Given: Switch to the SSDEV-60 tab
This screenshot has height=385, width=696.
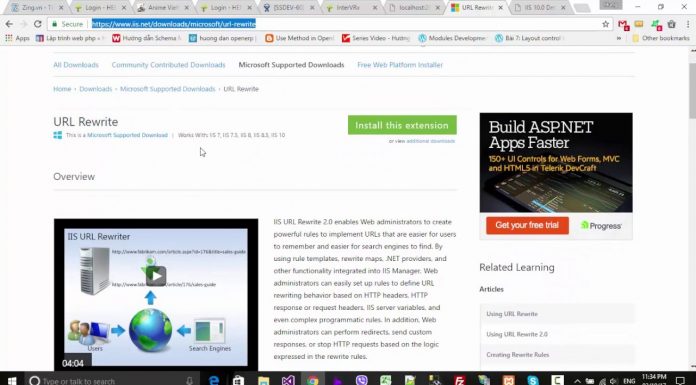Looking at the screenshot, I should [x=289, y=8].
